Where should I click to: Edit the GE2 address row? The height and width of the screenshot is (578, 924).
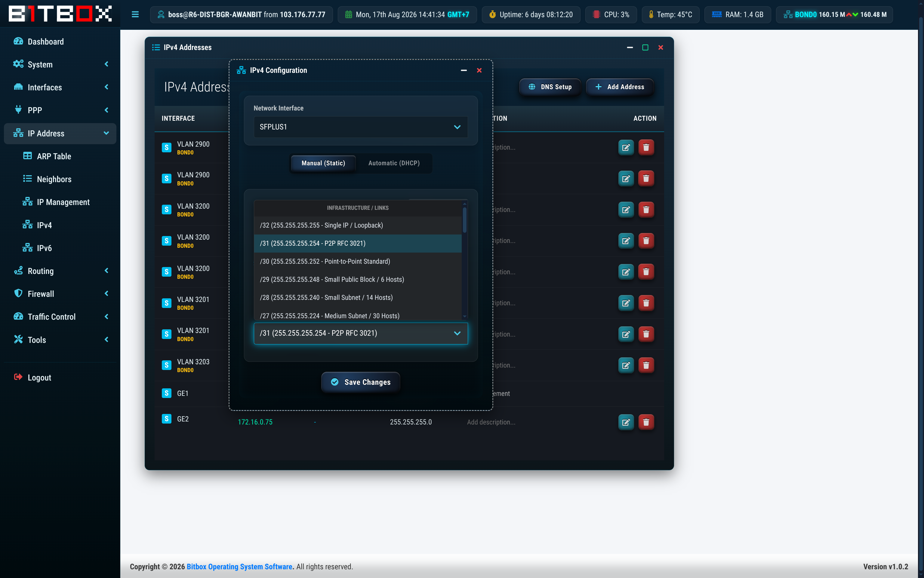point(626,422)
